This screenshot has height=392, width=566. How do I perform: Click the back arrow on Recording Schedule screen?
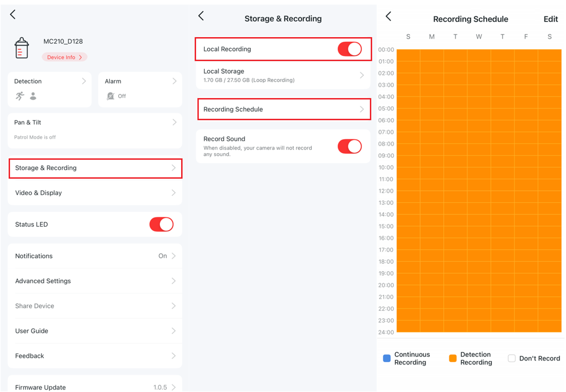[388, 16]
